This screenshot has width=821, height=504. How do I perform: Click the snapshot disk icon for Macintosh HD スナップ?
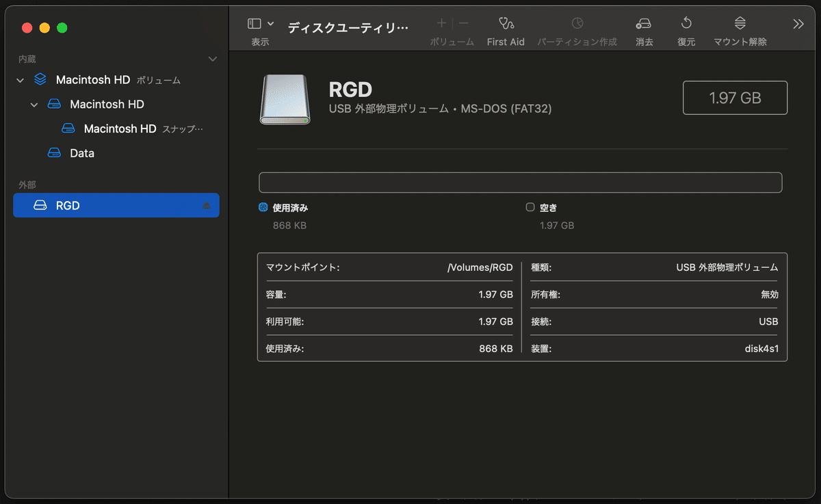click(68, 129)
